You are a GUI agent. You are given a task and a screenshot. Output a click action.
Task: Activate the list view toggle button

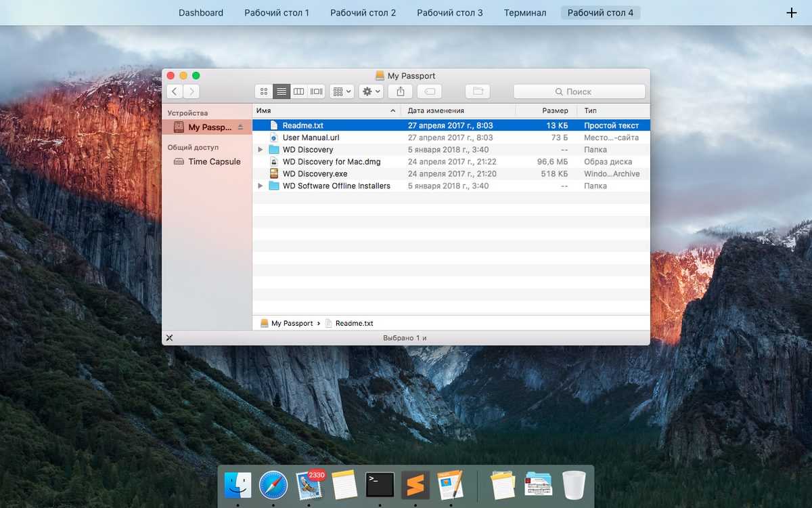click(281, 91)
